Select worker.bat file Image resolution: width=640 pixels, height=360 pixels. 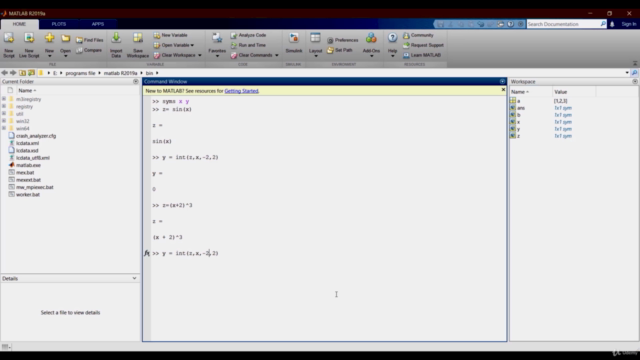[x=28, y=195]
